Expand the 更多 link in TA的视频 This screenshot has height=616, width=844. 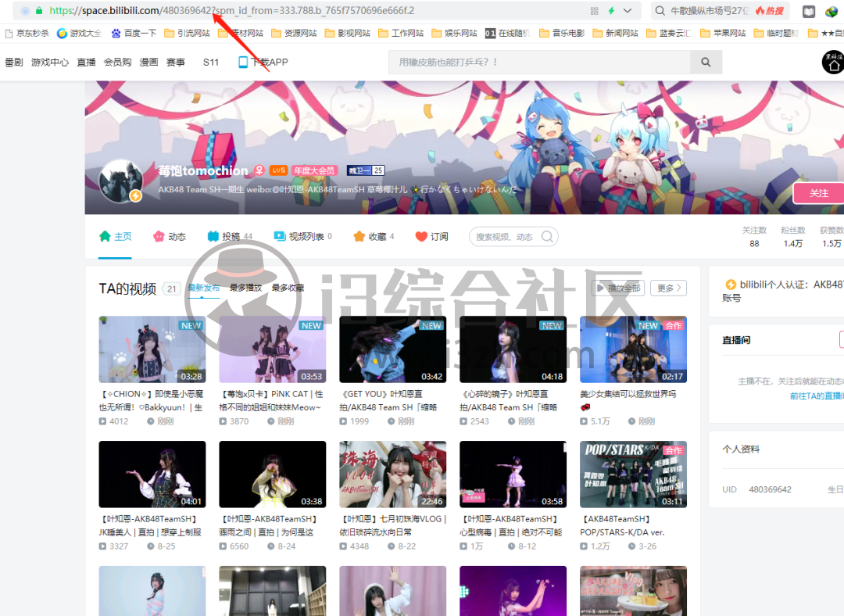(x=668, y=288)
